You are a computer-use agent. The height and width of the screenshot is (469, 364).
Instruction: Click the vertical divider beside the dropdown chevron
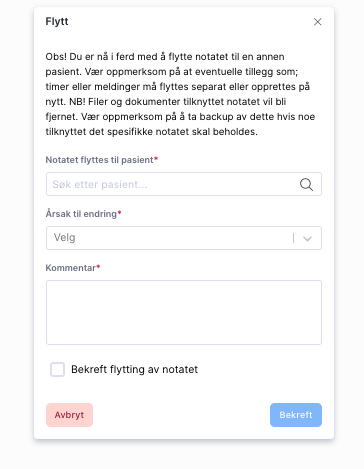tap(293, 238)
